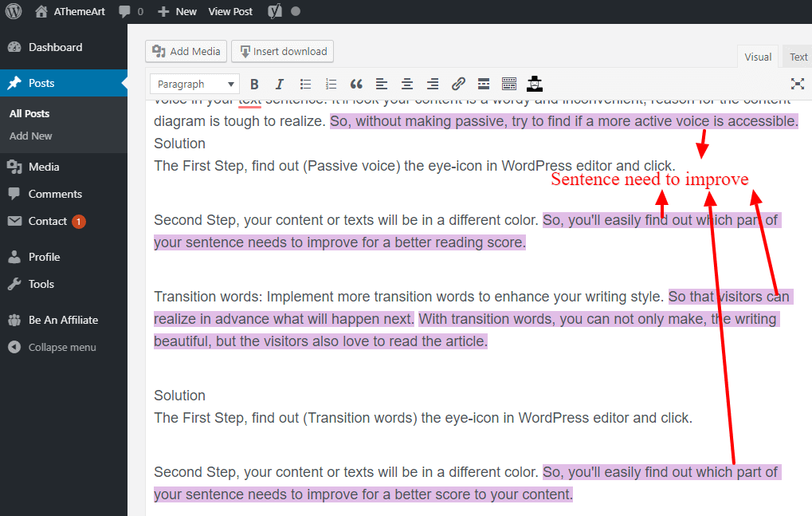Click highlighted text 'realize in advance what will happen next.'

[284, 319]
